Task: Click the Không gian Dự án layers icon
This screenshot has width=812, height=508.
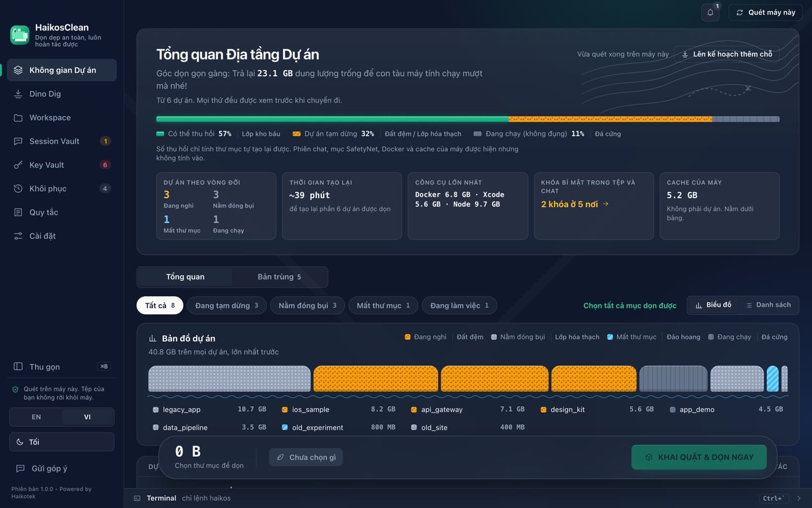Action: (x=18, y=70)
